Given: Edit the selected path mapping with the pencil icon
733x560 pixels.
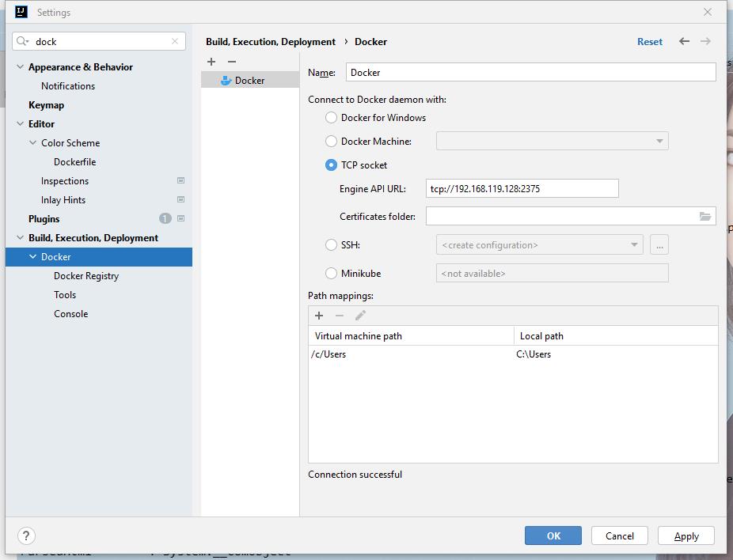Looking at the screenshot, I should point(360,316).
